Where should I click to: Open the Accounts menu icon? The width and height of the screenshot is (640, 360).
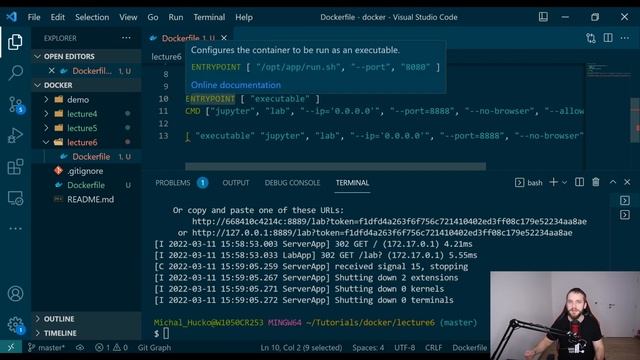15,294
